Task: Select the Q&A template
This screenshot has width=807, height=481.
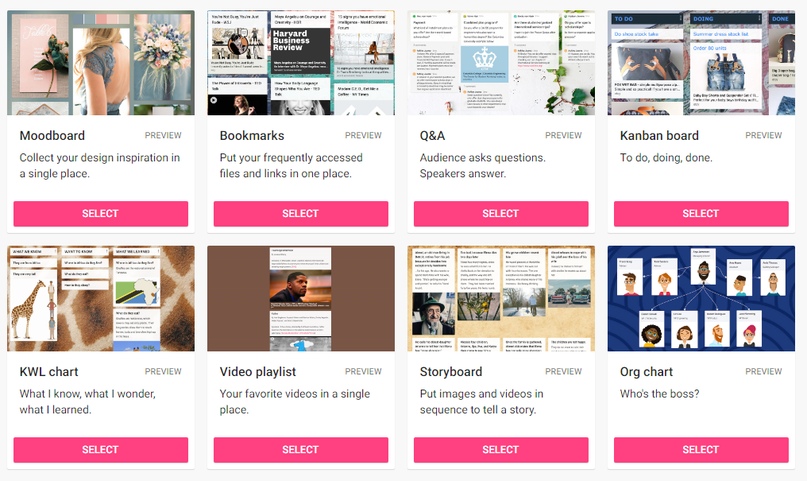Action: point(501,213)
